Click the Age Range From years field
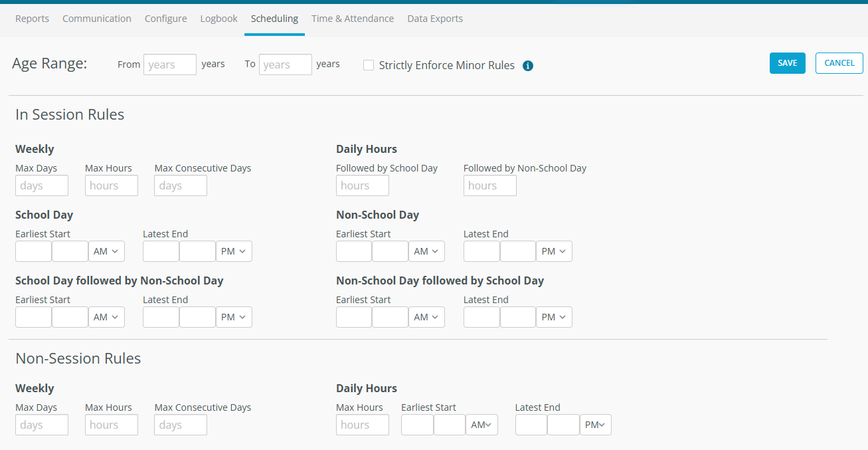 point(170,64)
